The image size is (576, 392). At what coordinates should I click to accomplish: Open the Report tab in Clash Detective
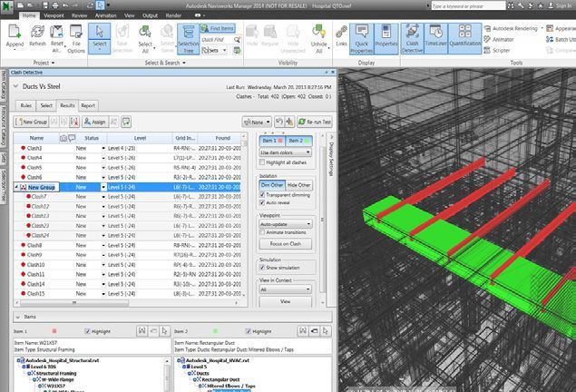88,105
